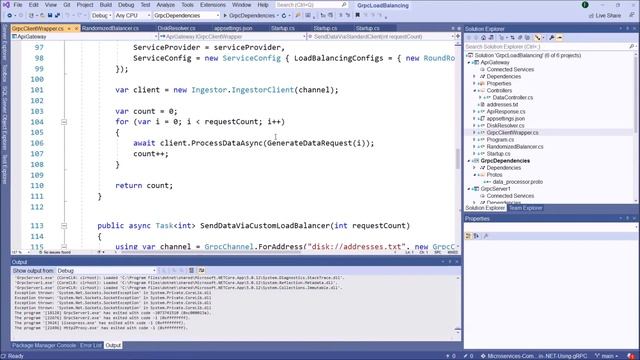The width and height of the screenshot is (640, 360).
Task: Collapse the for loop at line 104
Action: [x=64, y=122]
